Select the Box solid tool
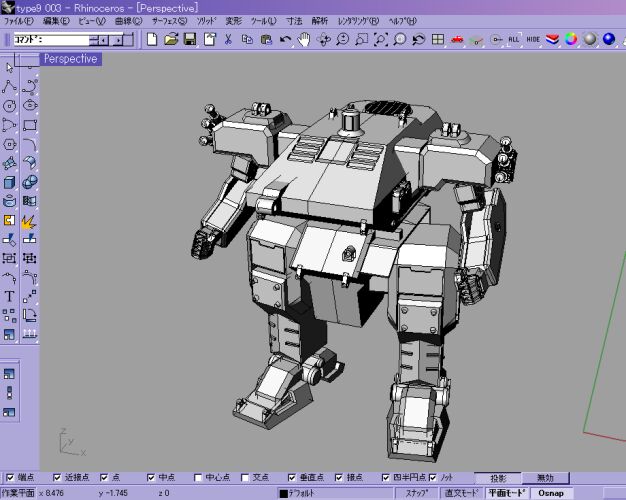This screenshot has height=500, width=626. tap(9, 183)
